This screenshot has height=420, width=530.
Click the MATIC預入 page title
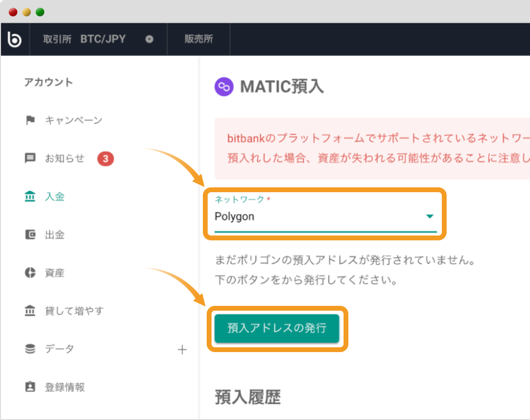(x=282, y=87)
